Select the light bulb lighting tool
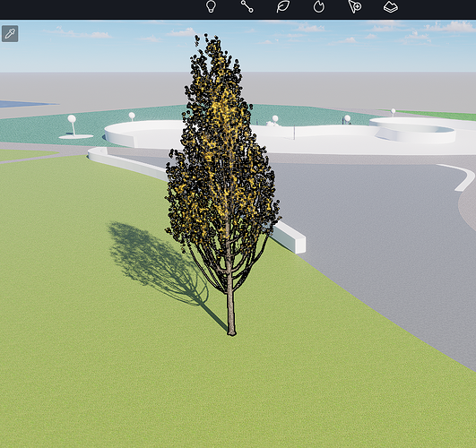The width and height of the screenshot is (476, 448). pos(211,6)
